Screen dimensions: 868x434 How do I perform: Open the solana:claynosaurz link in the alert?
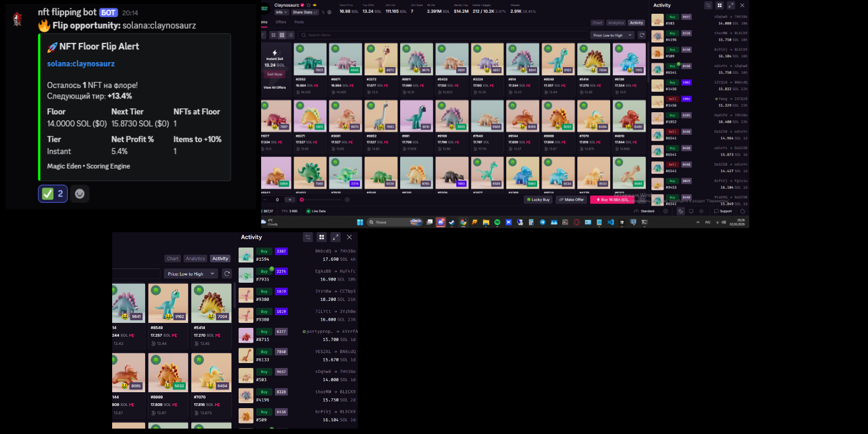click(x=81, y=64)
